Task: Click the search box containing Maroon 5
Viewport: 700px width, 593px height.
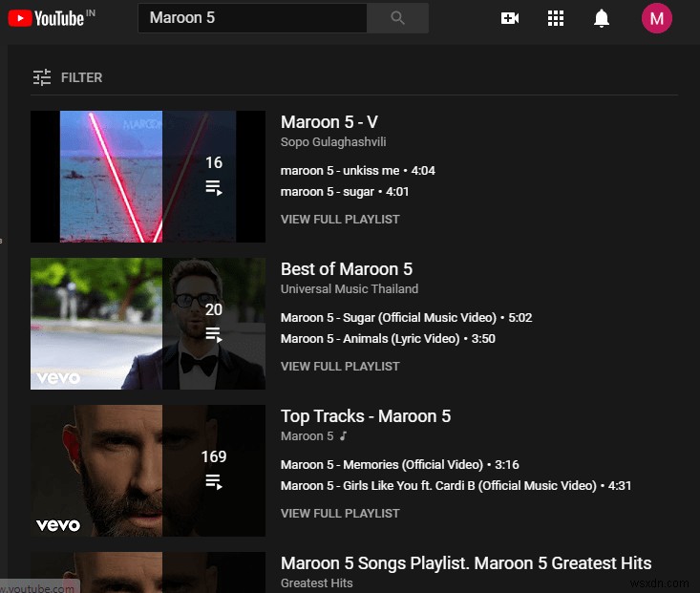Action: click(251, 18)
